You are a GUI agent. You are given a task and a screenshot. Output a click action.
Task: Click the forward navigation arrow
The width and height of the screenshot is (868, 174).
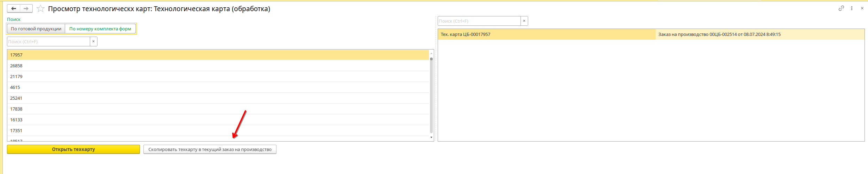pyautogui.click(x=26, y=9)
